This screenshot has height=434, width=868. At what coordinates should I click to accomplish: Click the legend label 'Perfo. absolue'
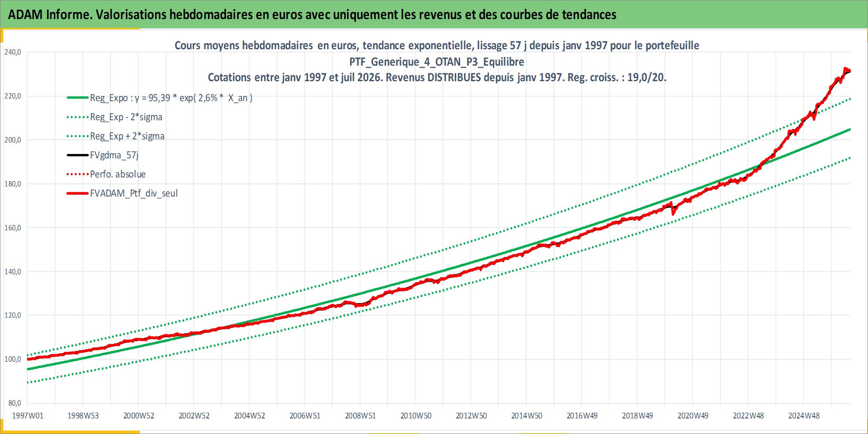tap(118, 174)
